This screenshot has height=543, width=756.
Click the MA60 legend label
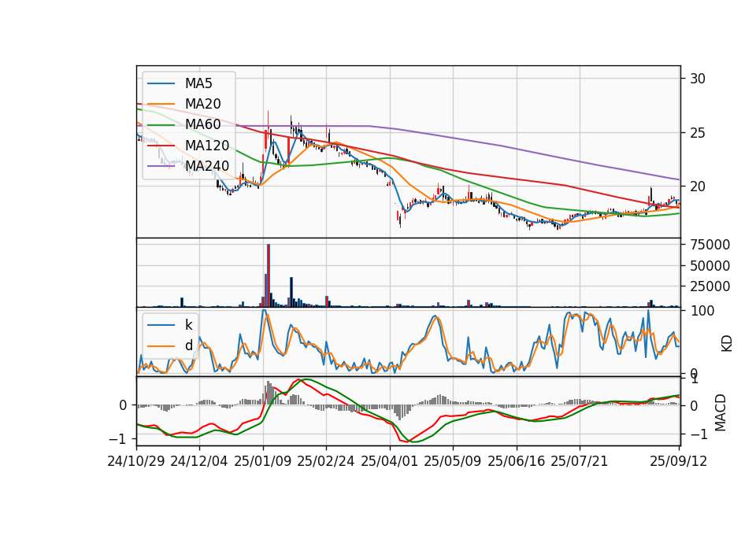pos(202,124)
